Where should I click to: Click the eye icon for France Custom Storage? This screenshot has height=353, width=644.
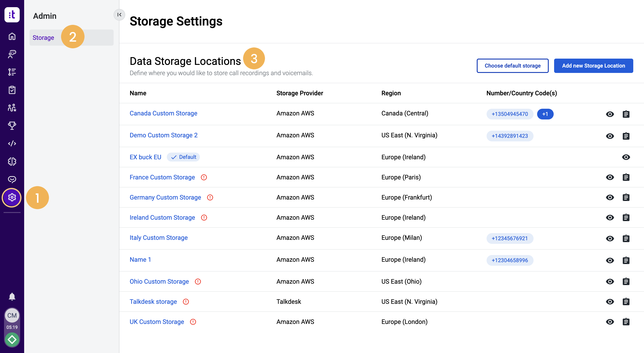(x=610, y=177)
